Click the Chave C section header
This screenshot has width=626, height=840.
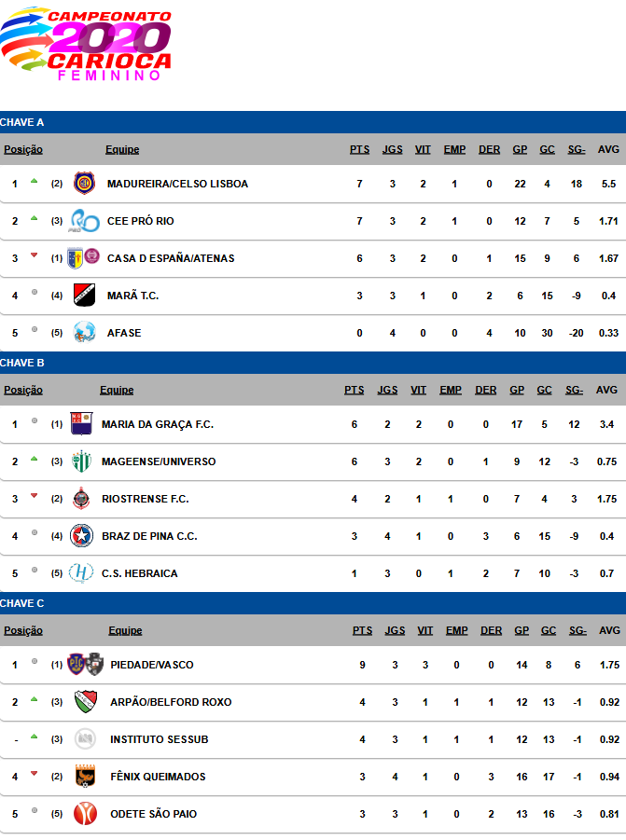point(22,603)
